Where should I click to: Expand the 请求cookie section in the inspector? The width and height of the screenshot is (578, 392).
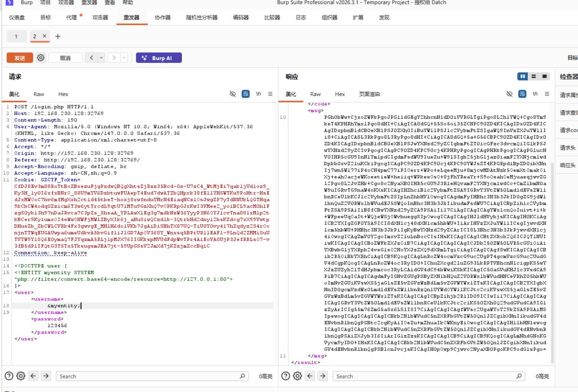point(569,130)
